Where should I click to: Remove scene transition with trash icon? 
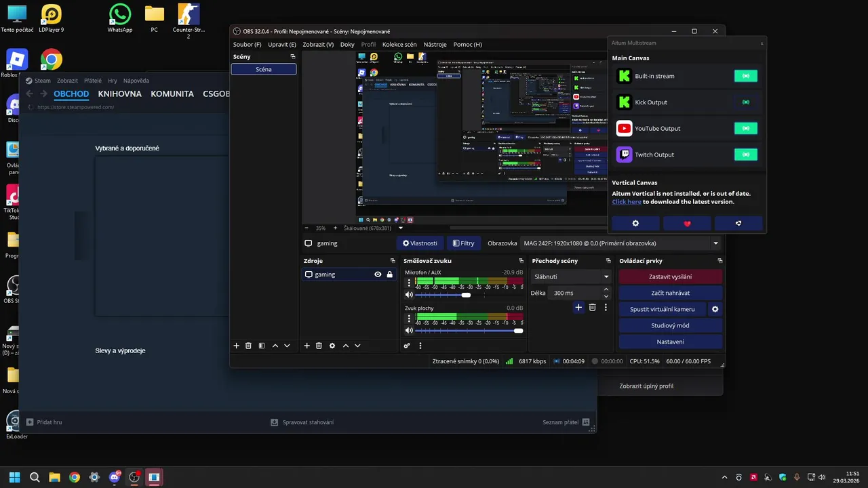point(592,308)
